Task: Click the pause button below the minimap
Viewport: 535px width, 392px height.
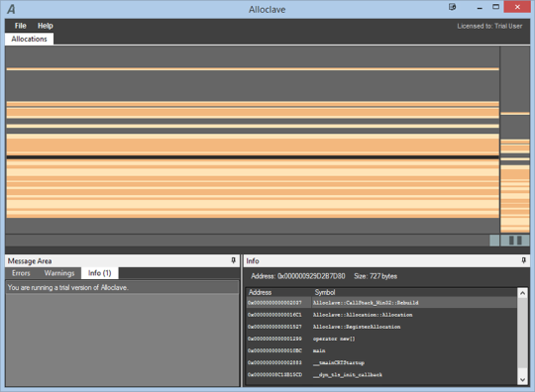Action: pyautogui.click(x=515, y=241)
